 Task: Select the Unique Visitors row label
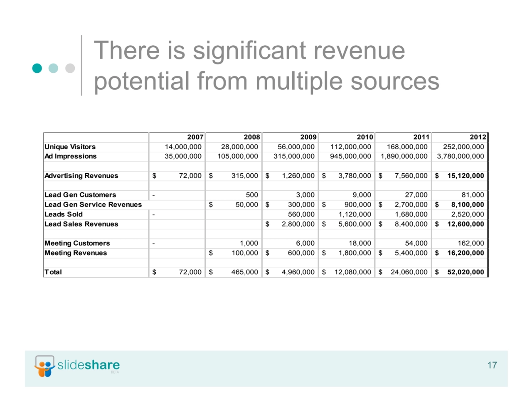70,147
